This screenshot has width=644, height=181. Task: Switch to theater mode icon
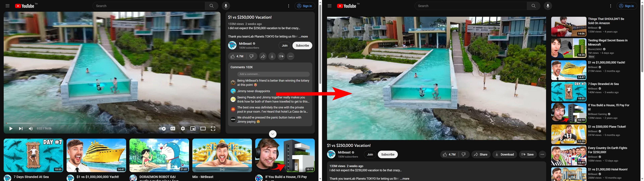click(203, 129)
